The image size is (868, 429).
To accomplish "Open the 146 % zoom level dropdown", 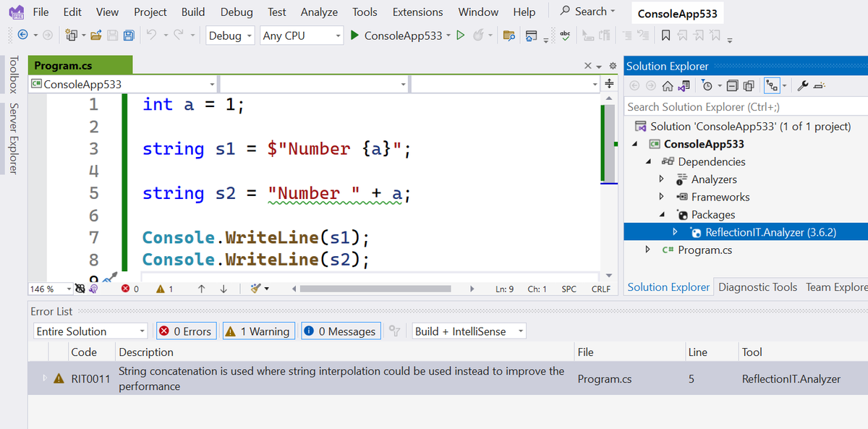I will click(x=51, y=289).
